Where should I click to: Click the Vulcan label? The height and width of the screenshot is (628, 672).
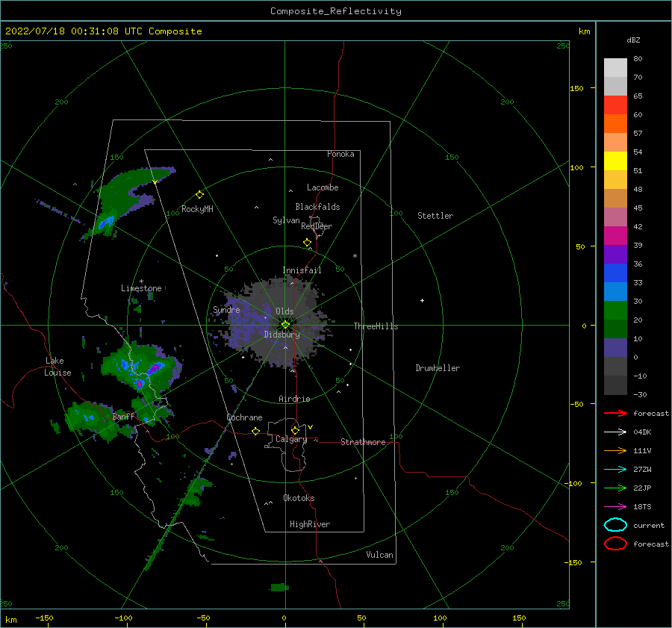tap(380, 555)
